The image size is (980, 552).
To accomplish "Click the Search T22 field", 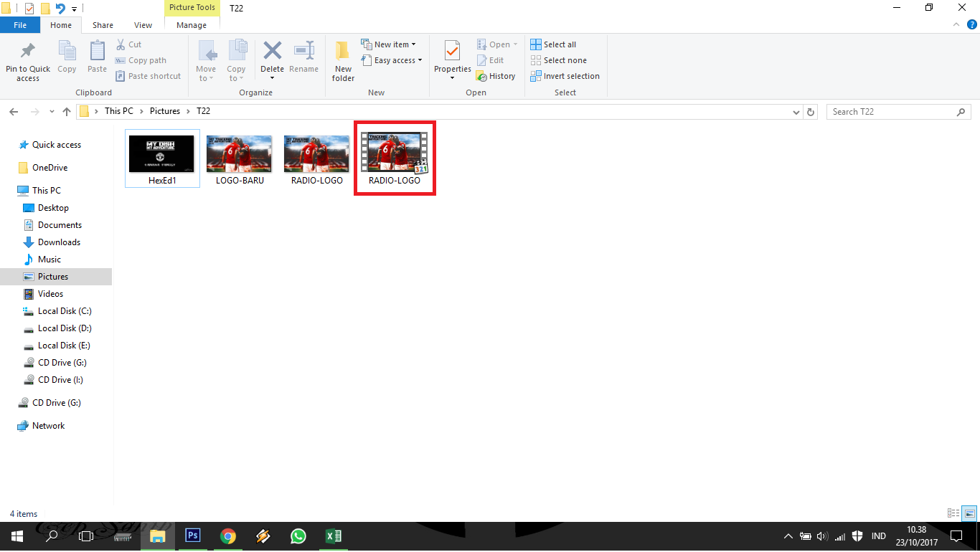I will click(898, 112).
